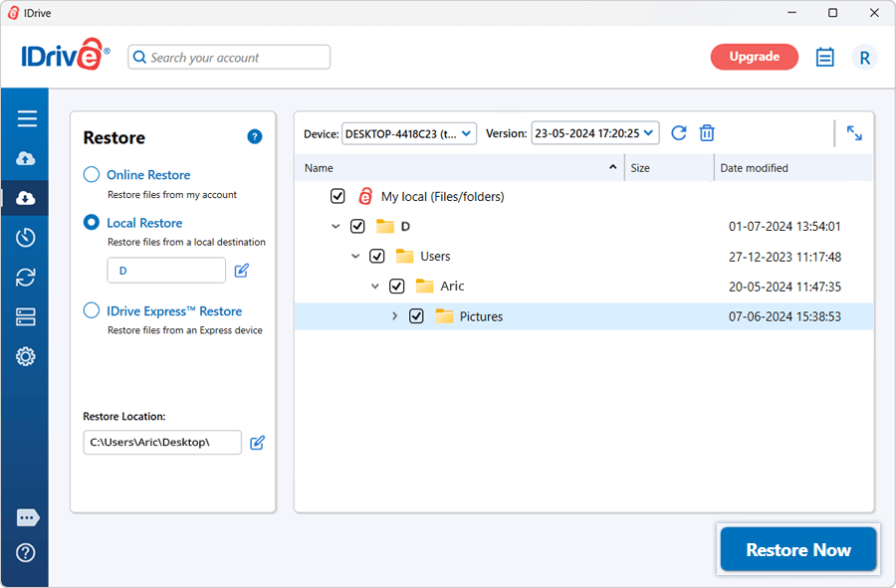Open the Backup cloud-upload sidebar icon
Image resolution: width=896 pixels, height=588 pixels.
[25, 158]
